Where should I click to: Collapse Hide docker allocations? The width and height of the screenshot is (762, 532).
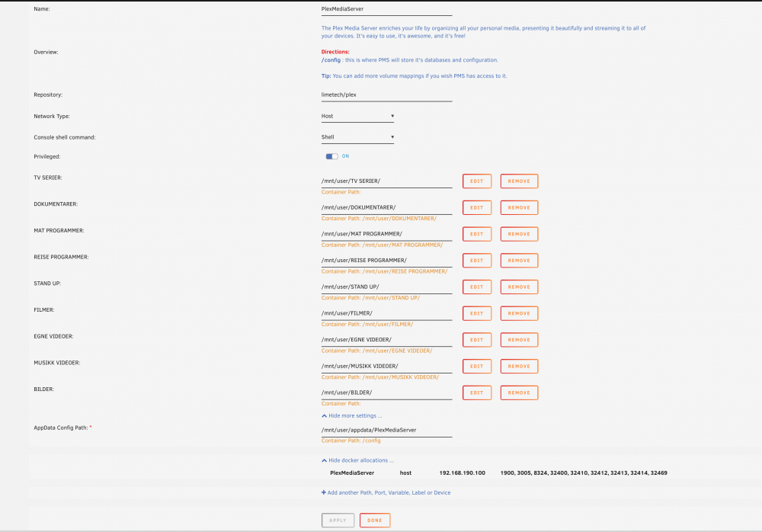pyautogui.click(x=357, y=460)
